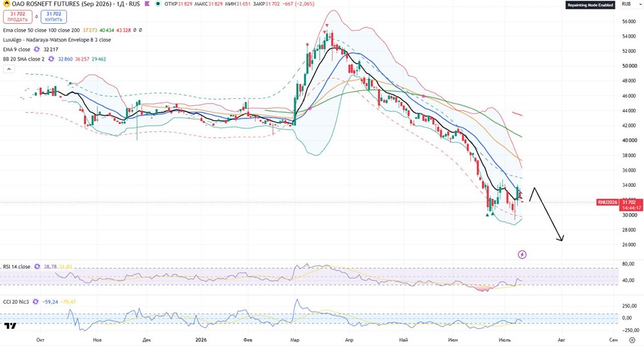Click the green market status dot
644x346 pixels.
(158, 4)
